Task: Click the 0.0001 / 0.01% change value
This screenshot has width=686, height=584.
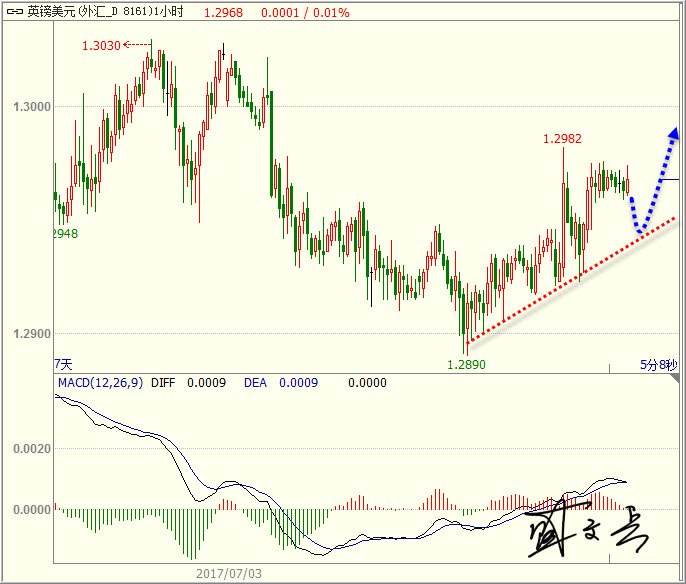Action: [305, 14]
